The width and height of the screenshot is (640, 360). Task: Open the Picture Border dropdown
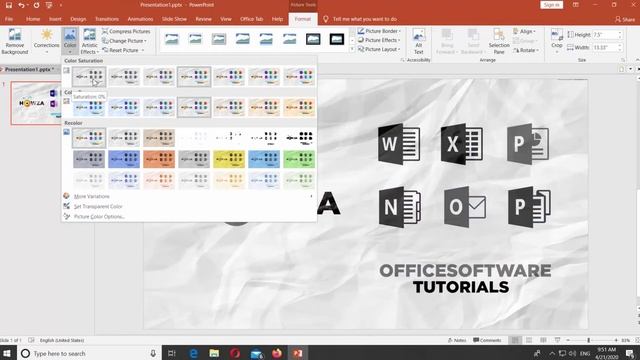379,31
